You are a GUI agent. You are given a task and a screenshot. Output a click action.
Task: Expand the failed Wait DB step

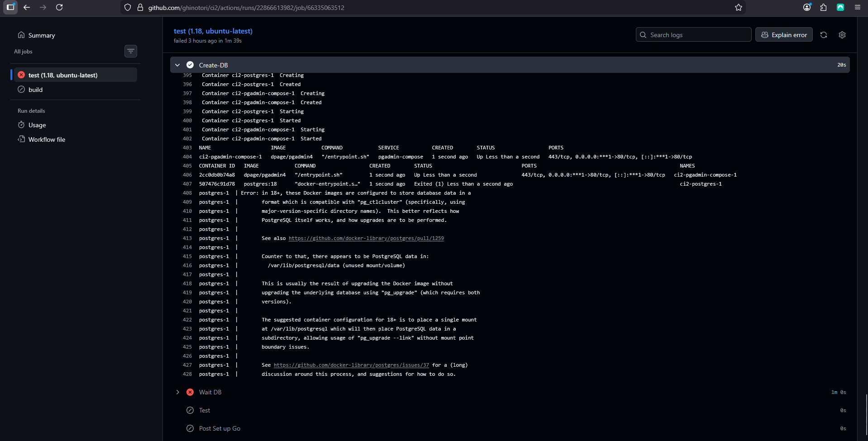tap(177, 392)
